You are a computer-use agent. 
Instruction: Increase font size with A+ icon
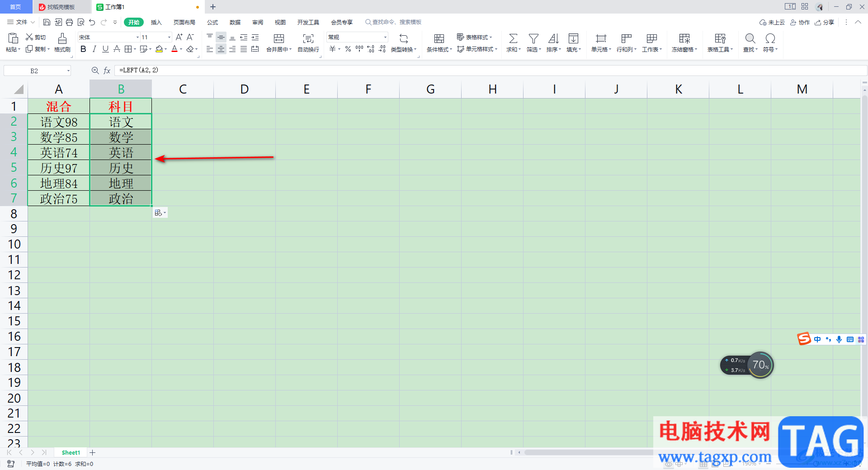click(179, 37)
